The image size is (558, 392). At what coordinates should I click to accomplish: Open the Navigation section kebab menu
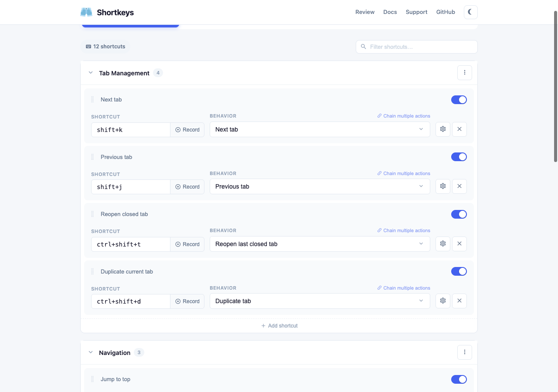(x=464, y=352)
